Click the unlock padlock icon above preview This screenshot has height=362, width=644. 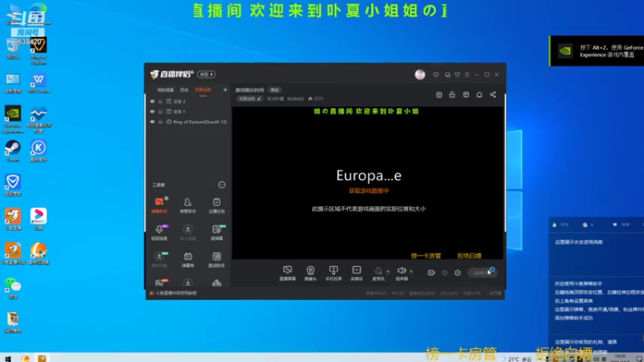pyautogui.click(x=452, y=95)
